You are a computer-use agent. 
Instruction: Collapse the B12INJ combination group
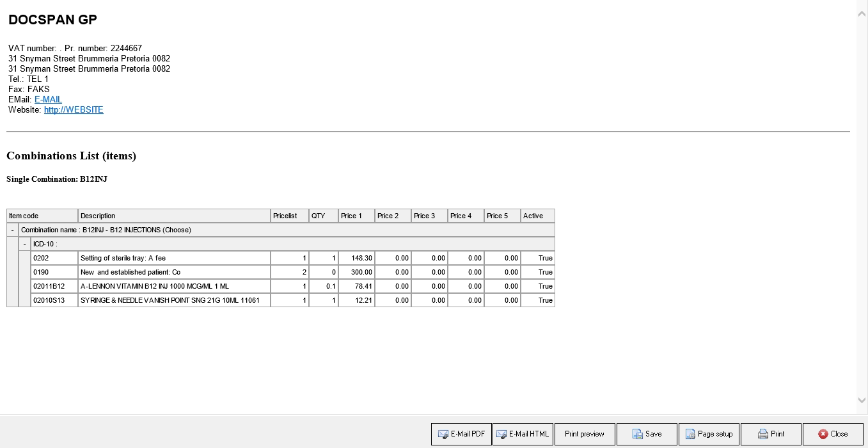point(13,230)
